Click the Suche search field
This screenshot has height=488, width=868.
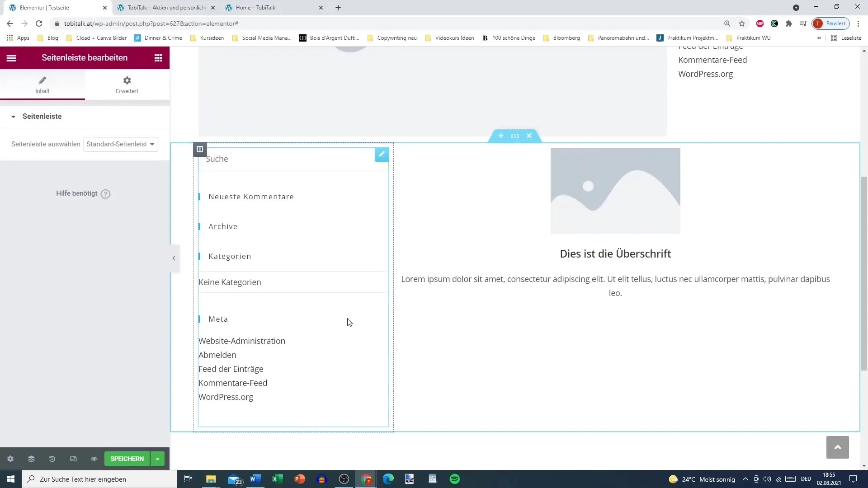pyautogui.click(x=293, y=159)
